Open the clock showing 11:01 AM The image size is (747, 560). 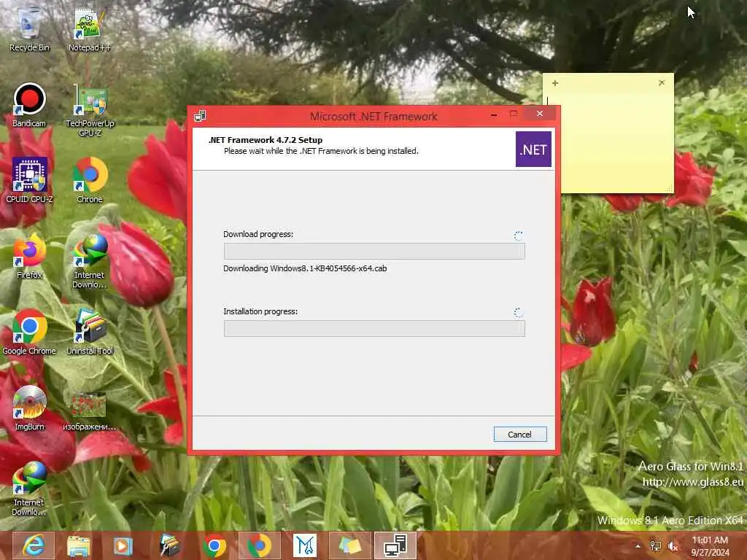pos(710,546)
